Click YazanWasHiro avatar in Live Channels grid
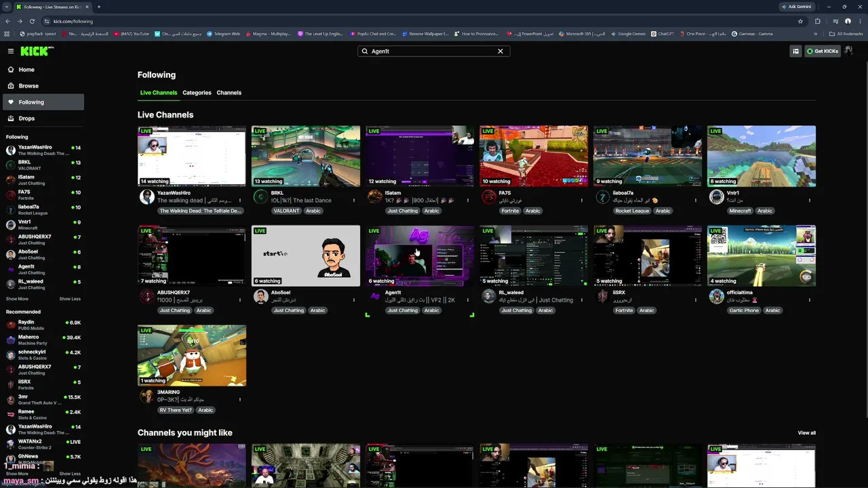 146,197
